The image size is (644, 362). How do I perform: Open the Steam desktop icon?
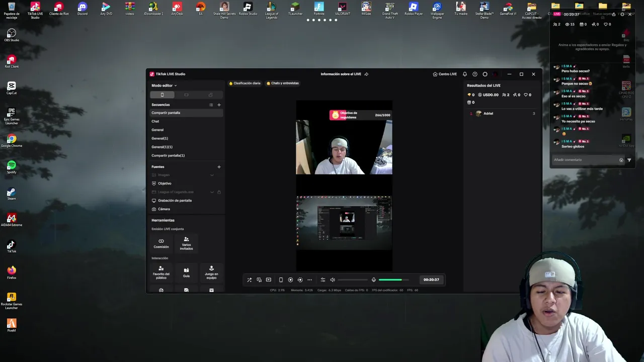coord(12,194)
